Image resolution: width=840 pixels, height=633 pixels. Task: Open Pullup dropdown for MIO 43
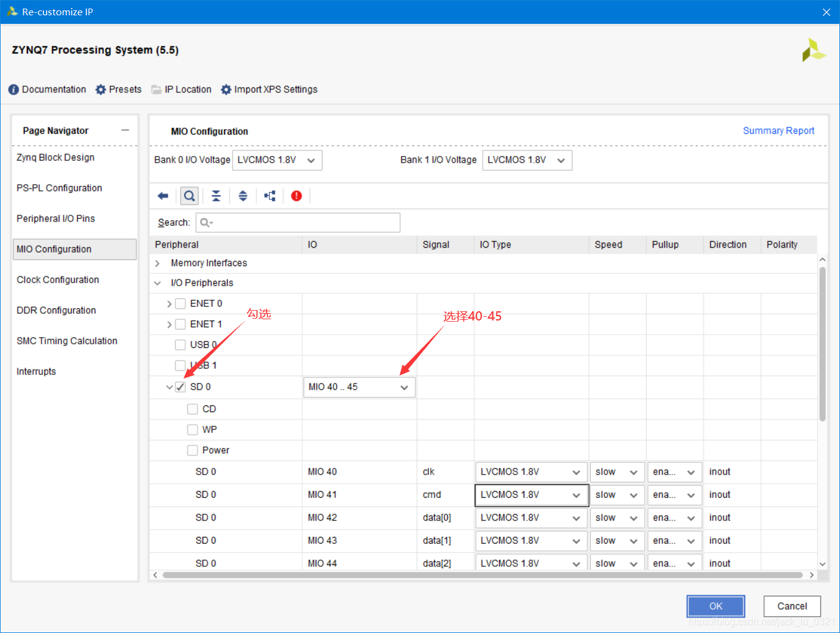675,541
